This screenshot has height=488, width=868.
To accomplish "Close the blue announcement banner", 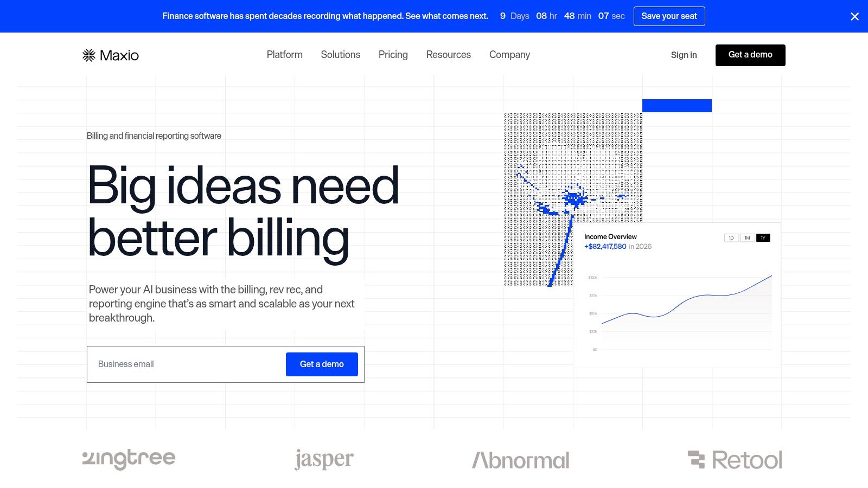I will pos(854,17).
